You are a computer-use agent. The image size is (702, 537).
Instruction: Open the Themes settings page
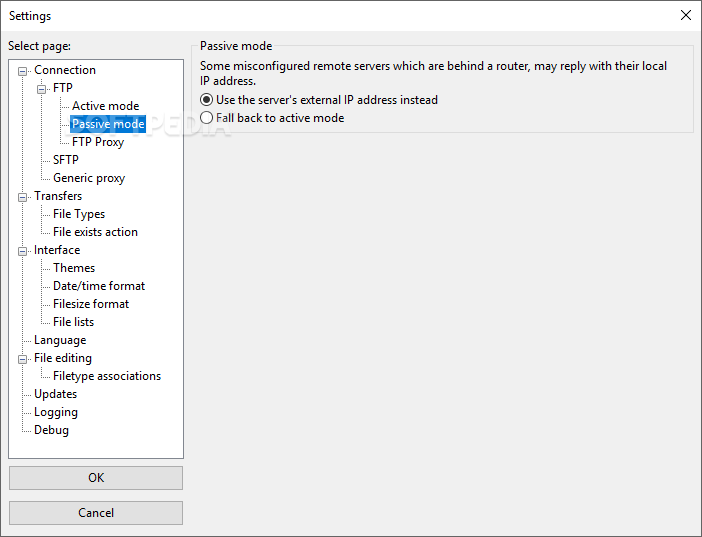[74, 268]
